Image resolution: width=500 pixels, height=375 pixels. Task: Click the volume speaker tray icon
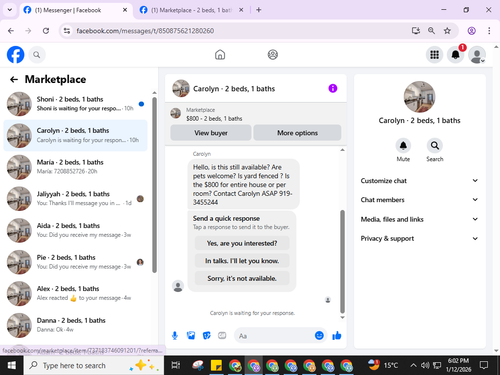point(425,366)
